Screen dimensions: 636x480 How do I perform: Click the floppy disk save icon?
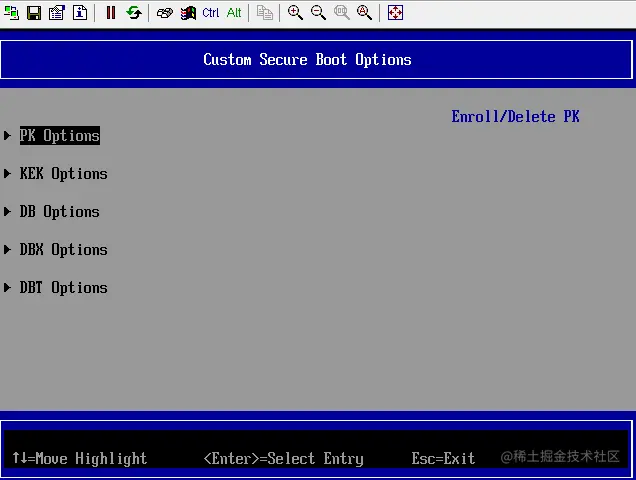point(34,13)
